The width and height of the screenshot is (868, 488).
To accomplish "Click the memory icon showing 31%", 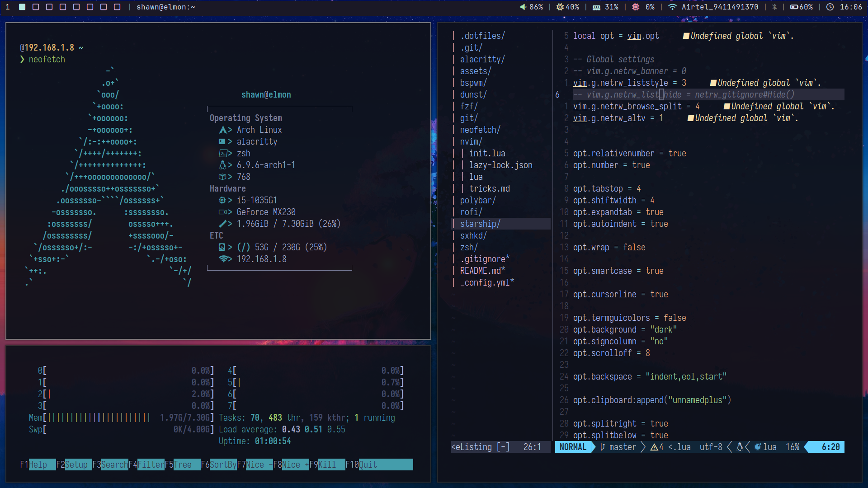I will [x=596, y=7].
